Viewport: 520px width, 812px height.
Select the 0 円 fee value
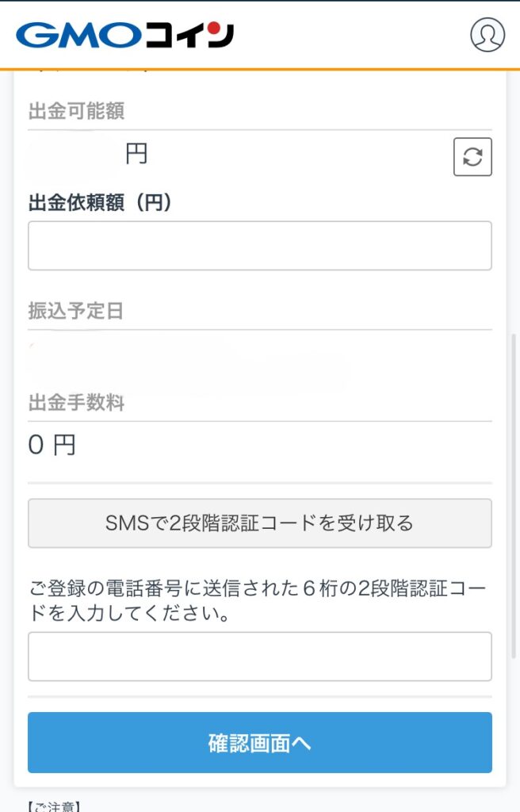(52, 446)
